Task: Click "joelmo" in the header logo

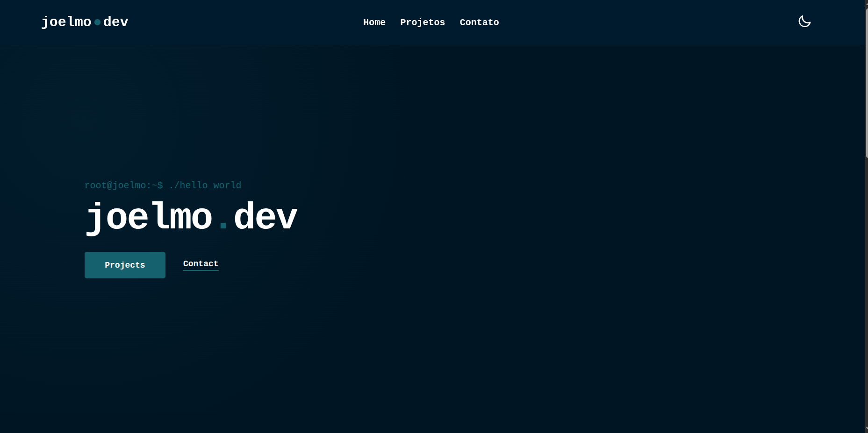Action: pyautogui.click(x=66, y=22)
